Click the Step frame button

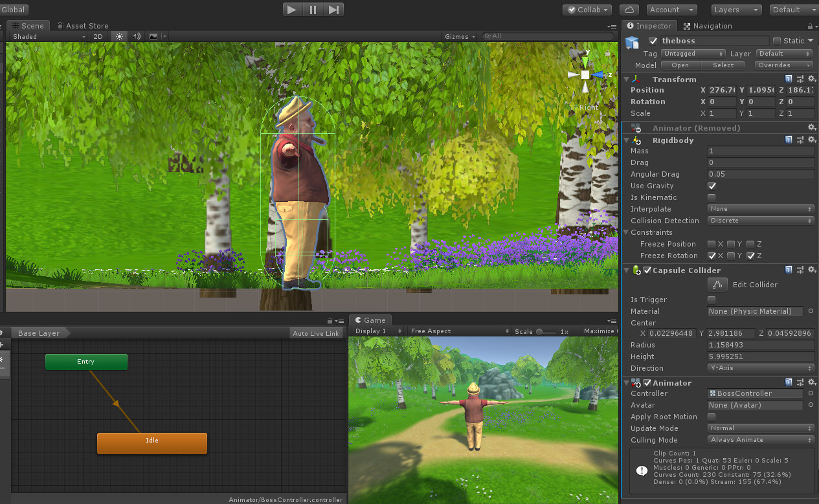coord(333,10)
